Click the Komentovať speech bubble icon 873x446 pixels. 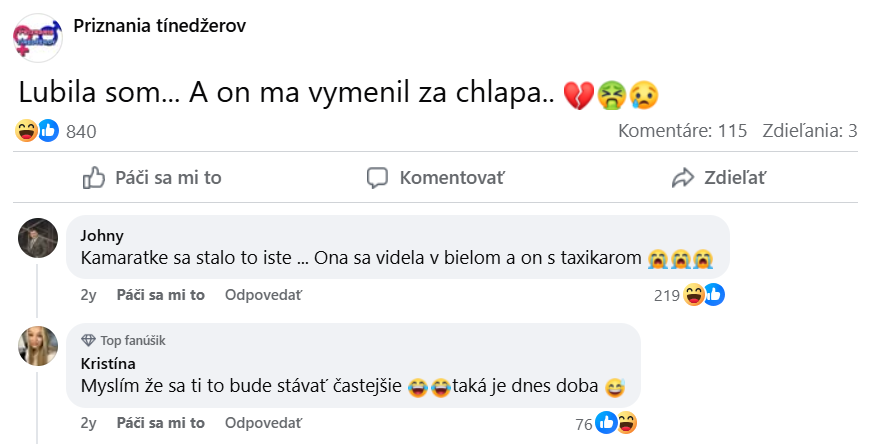pyautogui.click(x=377, y=178)
